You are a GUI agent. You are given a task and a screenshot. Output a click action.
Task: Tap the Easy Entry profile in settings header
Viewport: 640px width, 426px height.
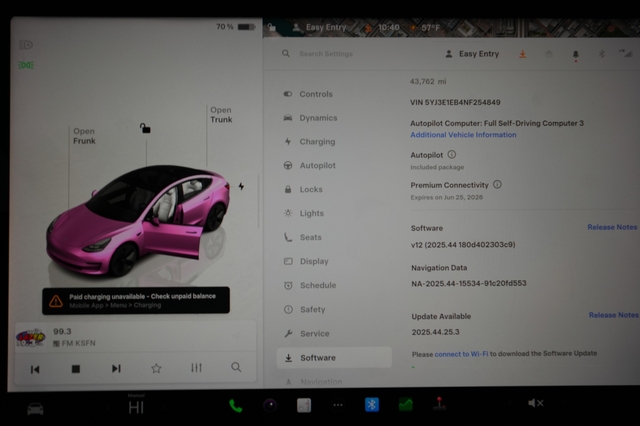click(x=472, y=54)
